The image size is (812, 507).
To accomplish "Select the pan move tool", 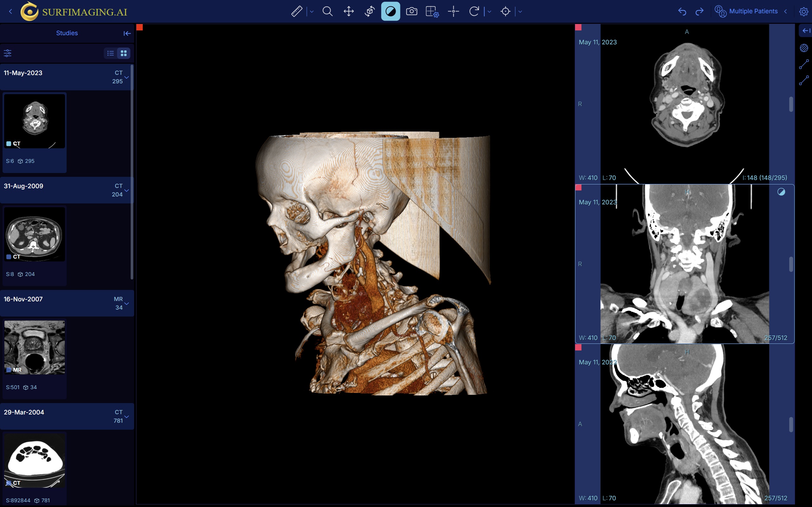I will (x=349, y=11).
